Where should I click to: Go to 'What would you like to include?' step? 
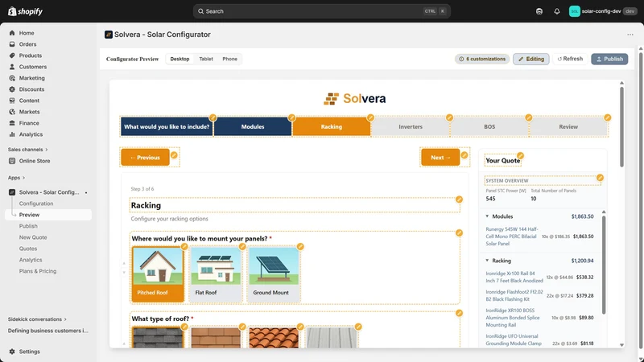pos(167,127)
